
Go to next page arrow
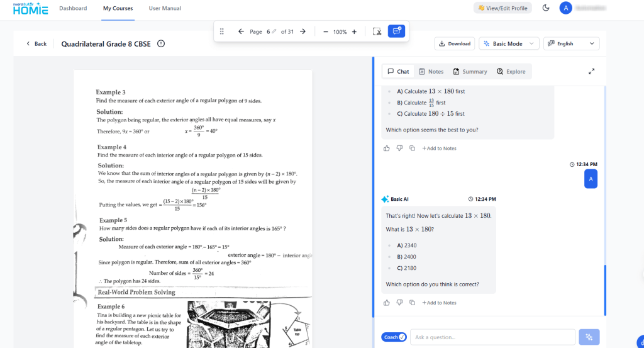coord(303,31)
